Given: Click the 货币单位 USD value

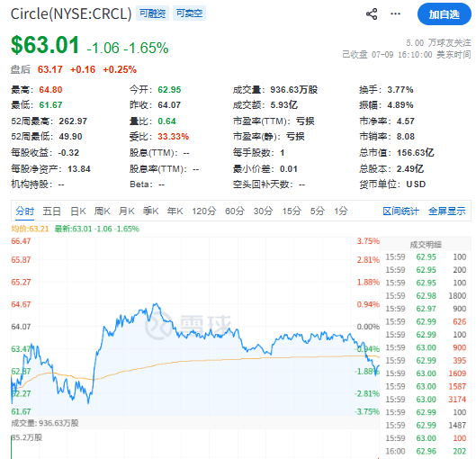Looking at the screenshot, I should pos(416,184).
